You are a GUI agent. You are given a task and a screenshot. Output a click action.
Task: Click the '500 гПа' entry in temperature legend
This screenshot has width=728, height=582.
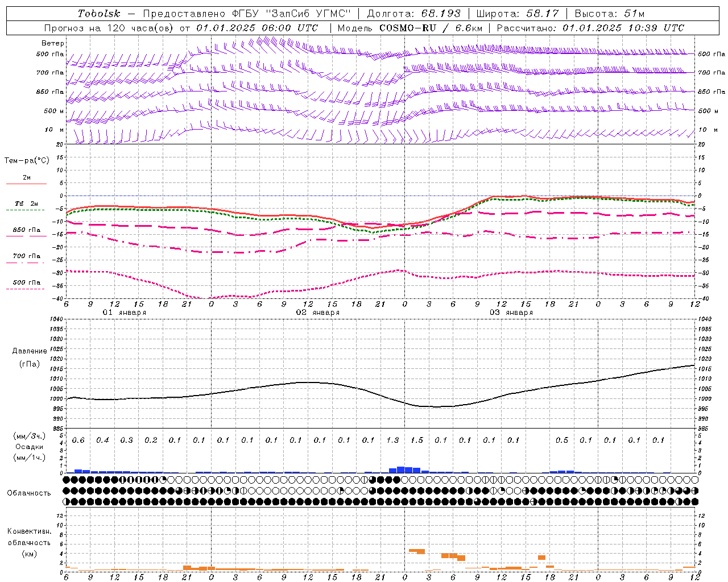[x=27, y=282]
